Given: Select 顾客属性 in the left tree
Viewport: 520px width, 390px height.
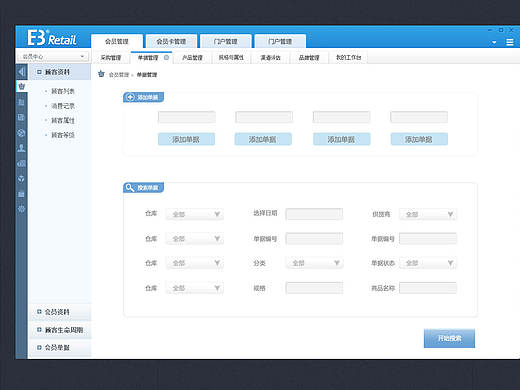Looking at the screenshot, I should [63, 120].
